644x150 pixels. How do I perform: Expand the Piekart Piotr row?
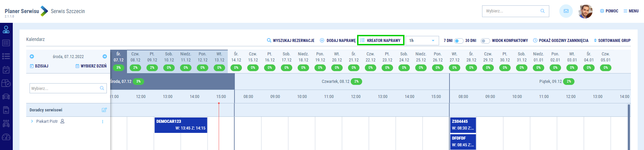32,121
